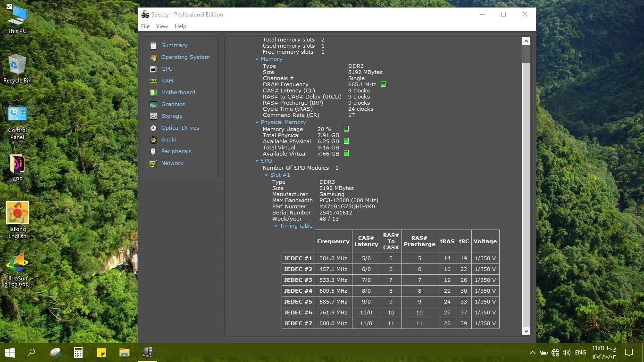Collapse the Timing table expander
644x362 pixels.
[276, 226]
